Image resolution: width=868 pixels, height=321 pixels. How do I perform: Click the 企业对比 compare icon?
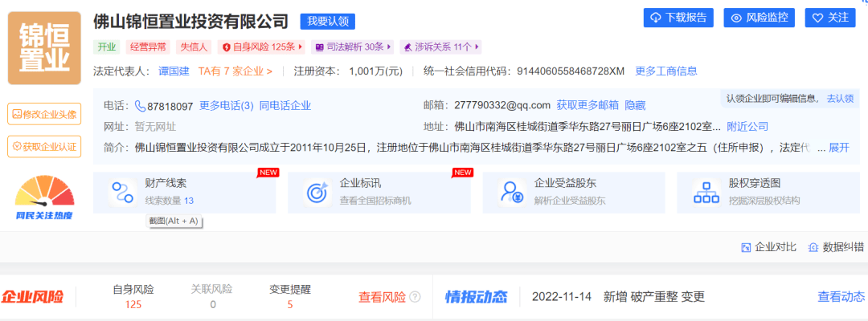746,247
